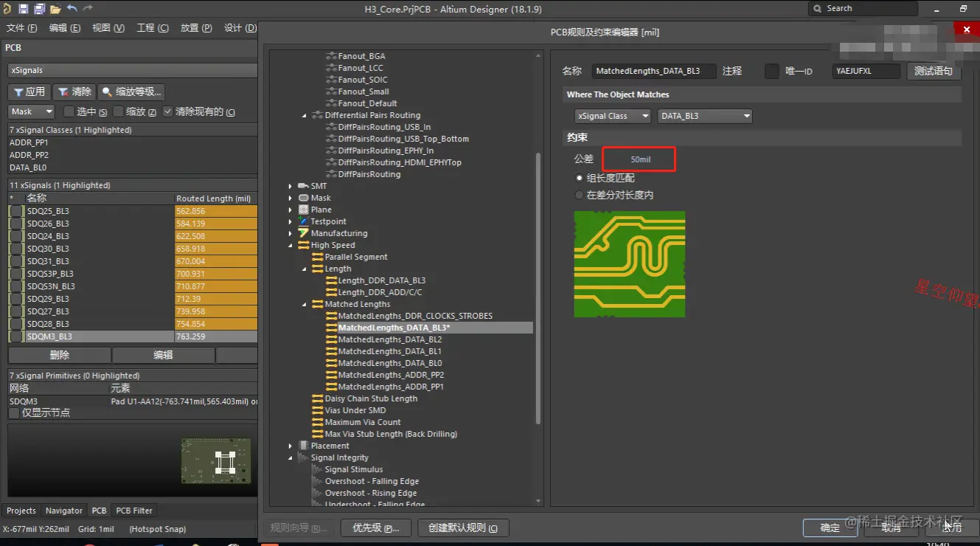
Task: Click the Fanout_BGA rule icon
Action: pyautogui.click(x=331, y=56)
